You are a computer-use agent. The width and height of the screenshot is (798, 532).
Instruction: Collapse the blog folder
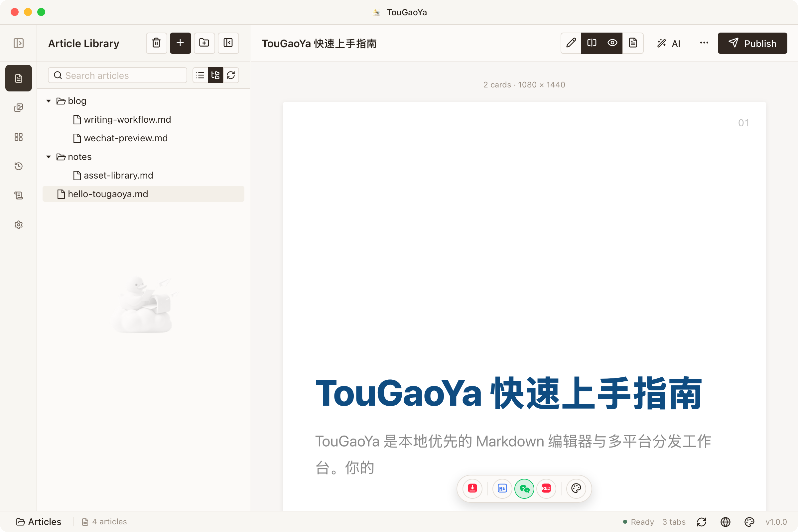(x=49, y=101)
